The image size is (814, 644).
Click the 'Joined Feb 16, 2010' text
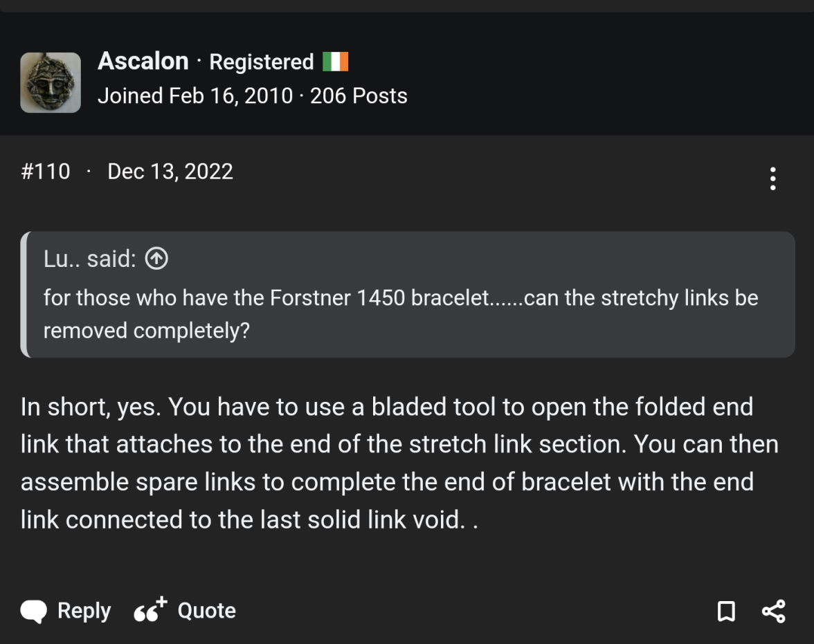(195, 95)
